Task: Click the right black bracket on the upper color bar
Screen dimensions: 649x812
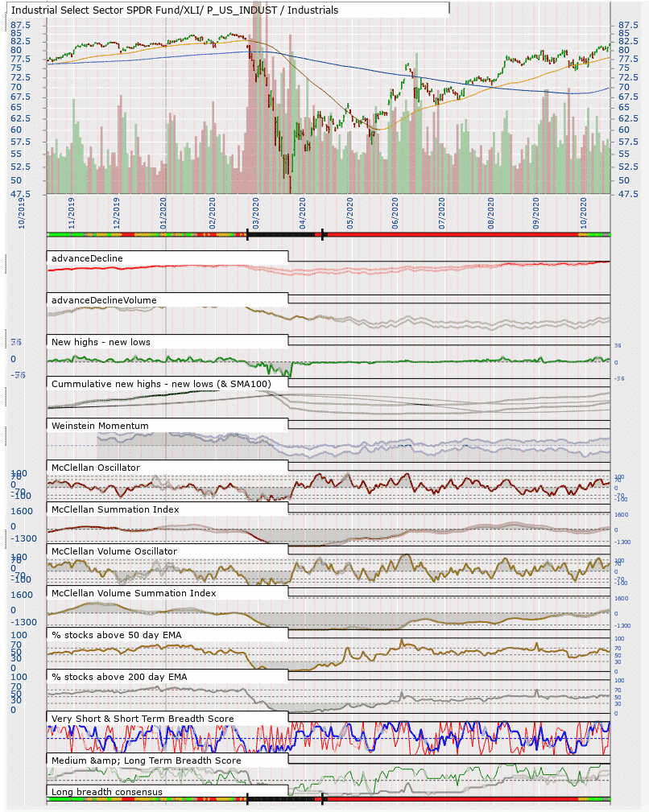Action: (x=322, y=234)
